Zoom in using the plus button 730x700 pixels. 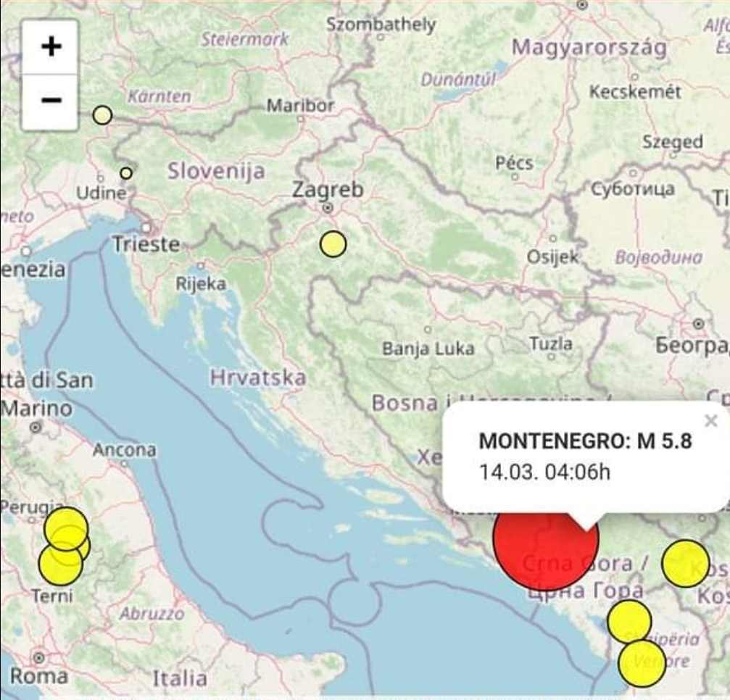49,46
